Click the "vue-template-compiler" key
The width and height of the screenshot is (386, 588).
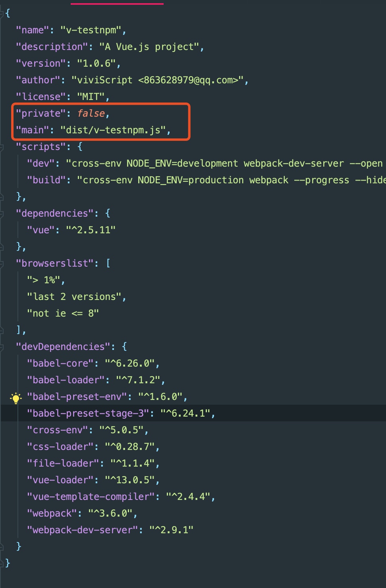pyautogui.click(x=91, y=497)
